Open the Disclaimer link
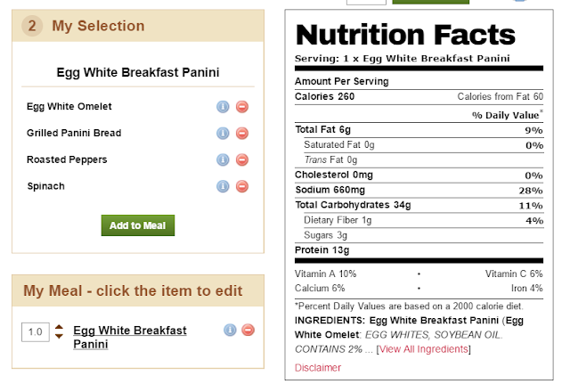Viewport: 570px width, 392px height. [318, 367]
